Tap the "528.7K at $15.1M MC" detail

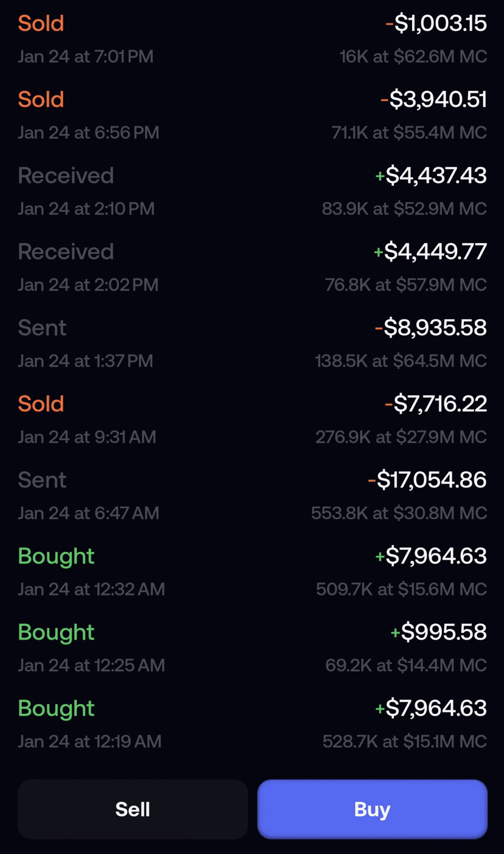click(x=404, y=742)
